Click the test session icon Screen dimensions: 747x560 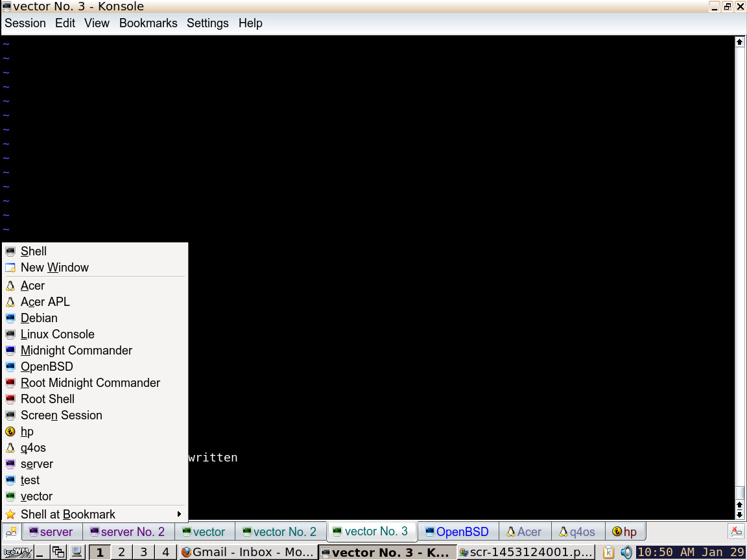(10, 480)
